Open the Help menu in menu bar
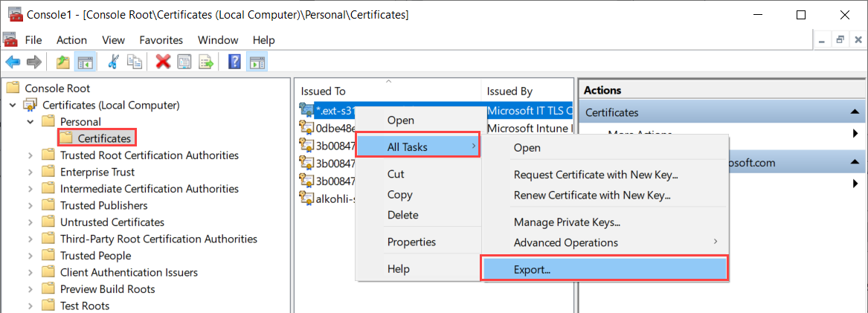 263,40
